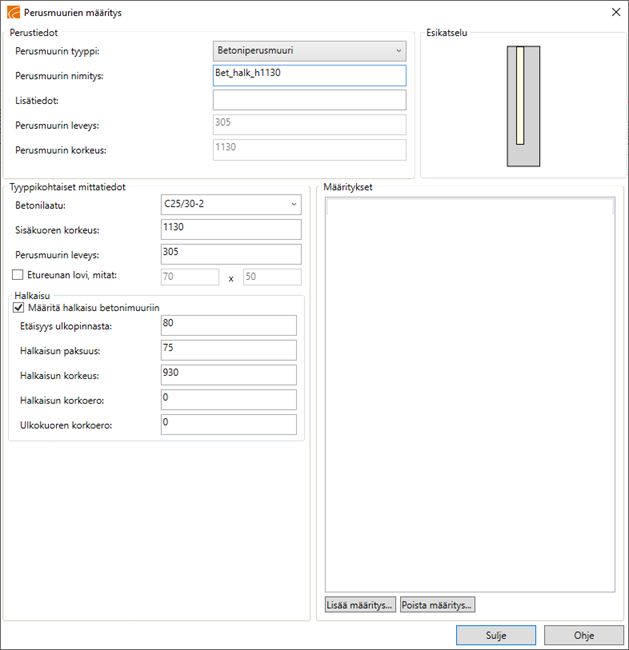Open help with the Ohje button
Image resolution: width=629 pixels, height=650 pixels.
pos(583,635)
